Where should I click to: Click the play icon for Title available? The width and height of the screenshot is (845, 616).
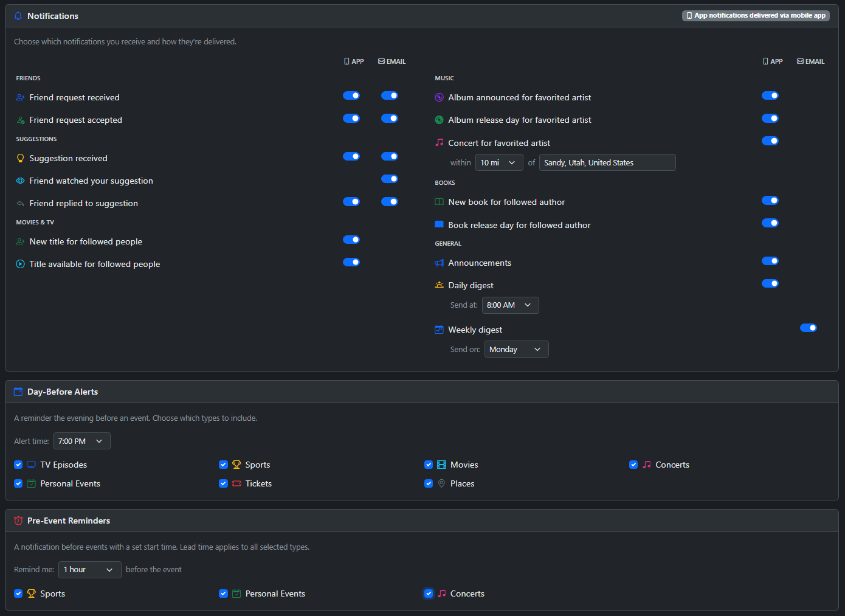[x=21, y=264]
